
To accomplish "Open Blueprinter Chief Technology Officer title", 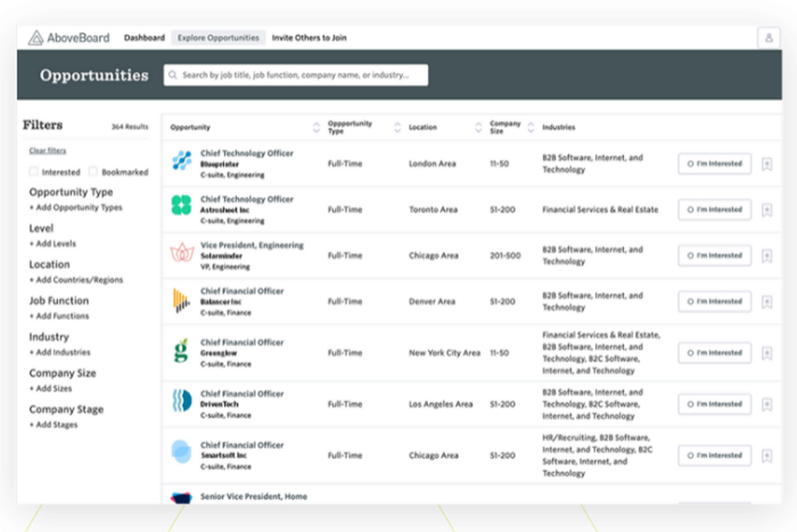I will 246,153.
